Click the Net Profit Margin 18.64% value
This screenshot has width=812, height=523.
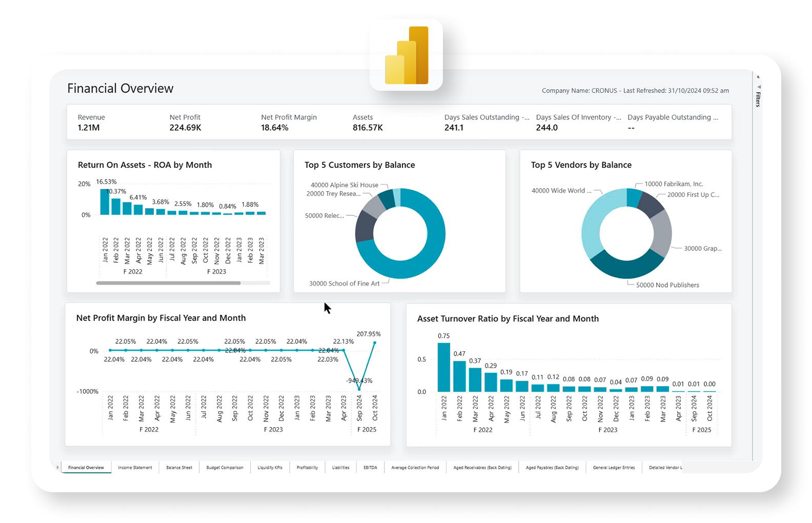click(x=274, y=128)
